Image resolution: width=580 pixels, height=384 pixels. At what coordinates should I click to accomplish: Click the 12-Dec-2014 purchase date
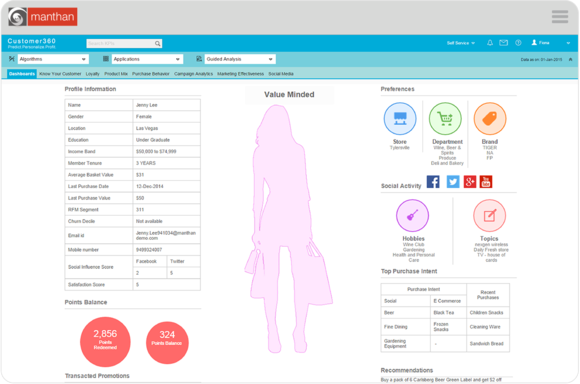[x=166, y=186]
